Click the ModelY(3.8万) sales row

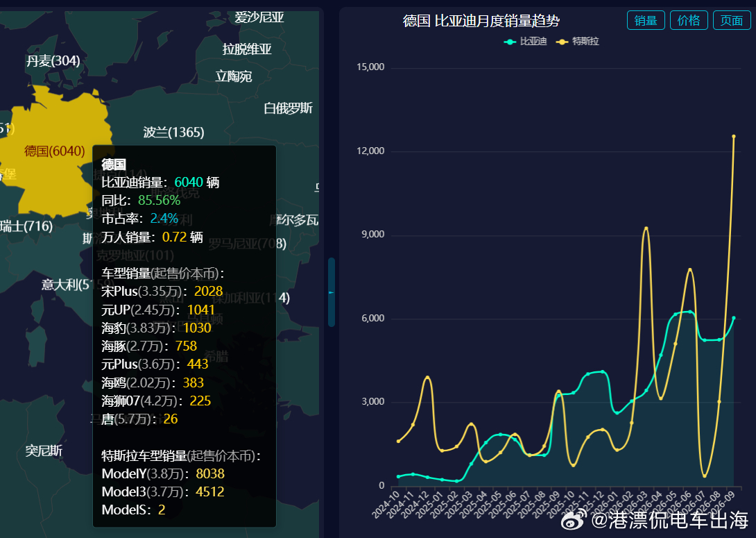[163, 474]
